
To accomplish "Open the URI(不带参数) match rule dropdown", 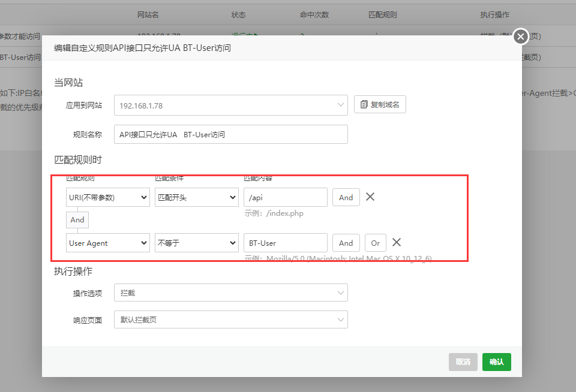I will (x=107, y=197).
